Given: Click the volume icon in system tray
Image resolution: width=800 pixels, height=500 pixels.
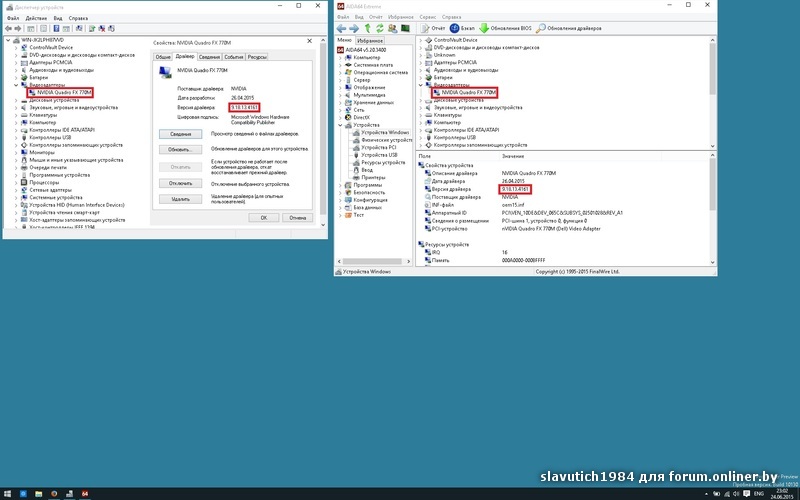Looking at the screenshot, I should pyautogui.click(x=736, y=494).
